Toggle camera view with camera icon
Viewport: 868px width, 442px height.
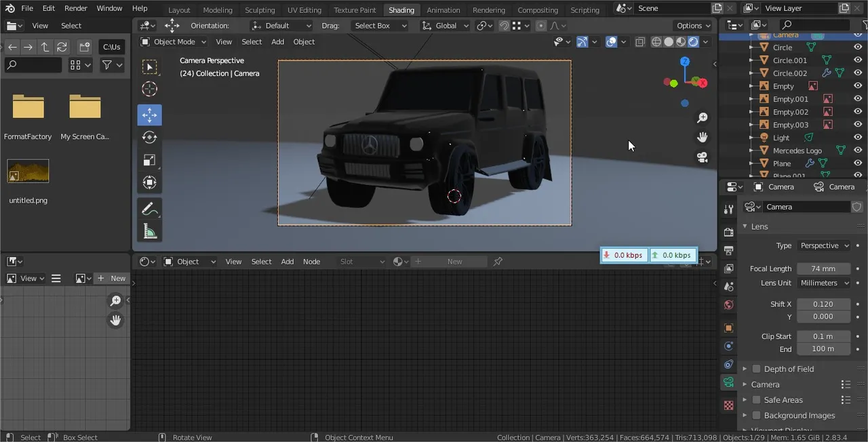coord(703,157)
